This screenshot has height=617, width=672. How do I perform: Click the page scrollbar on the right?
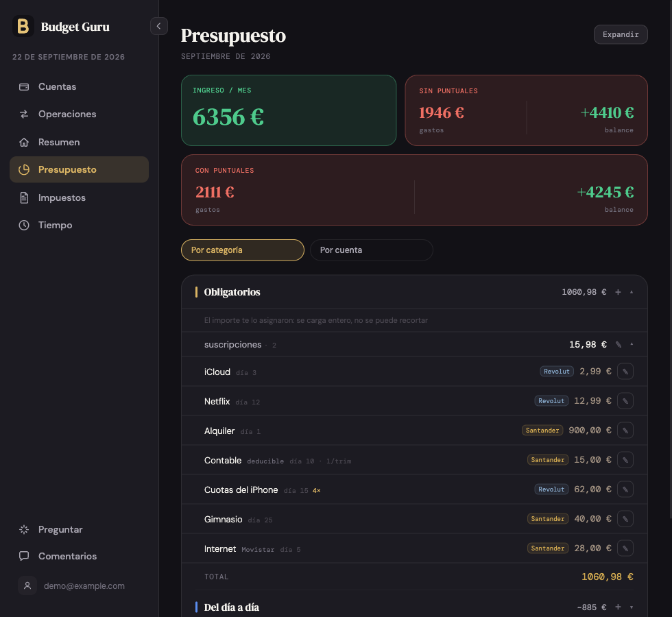coord(670,257)
